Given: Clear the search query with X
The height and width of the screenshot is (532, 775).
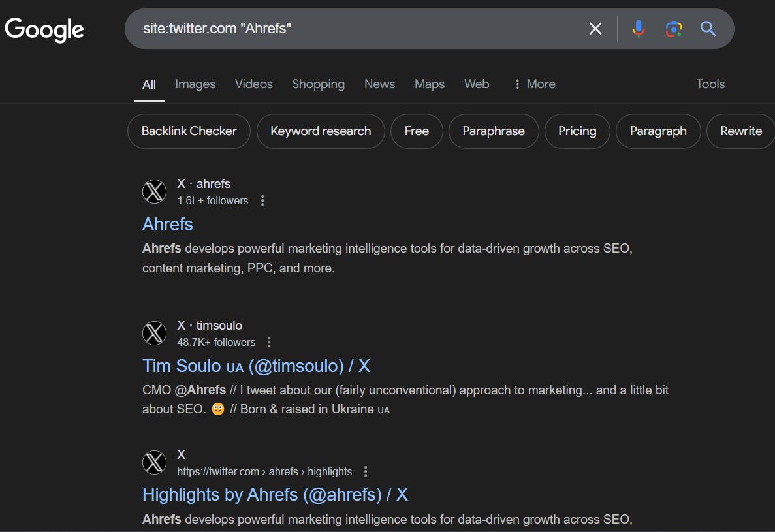Looking at the screenshot, I should pyautogui.click(x=595, y=29).
